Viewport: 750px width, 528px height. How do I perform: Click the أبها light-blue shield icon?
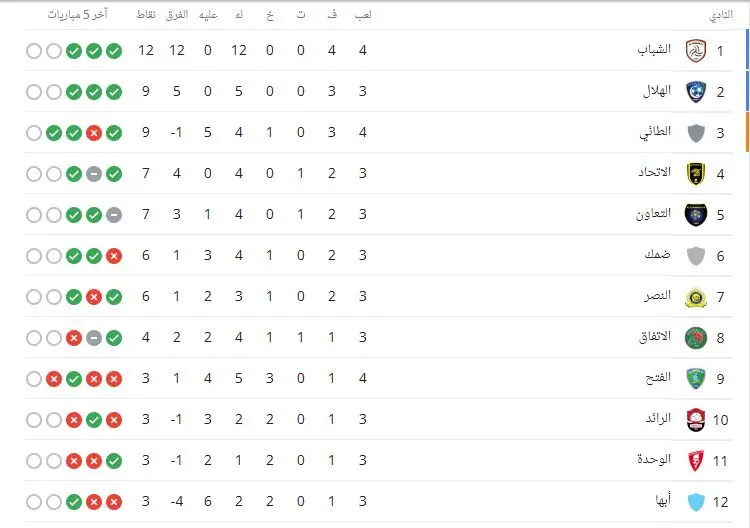point(696,502)
